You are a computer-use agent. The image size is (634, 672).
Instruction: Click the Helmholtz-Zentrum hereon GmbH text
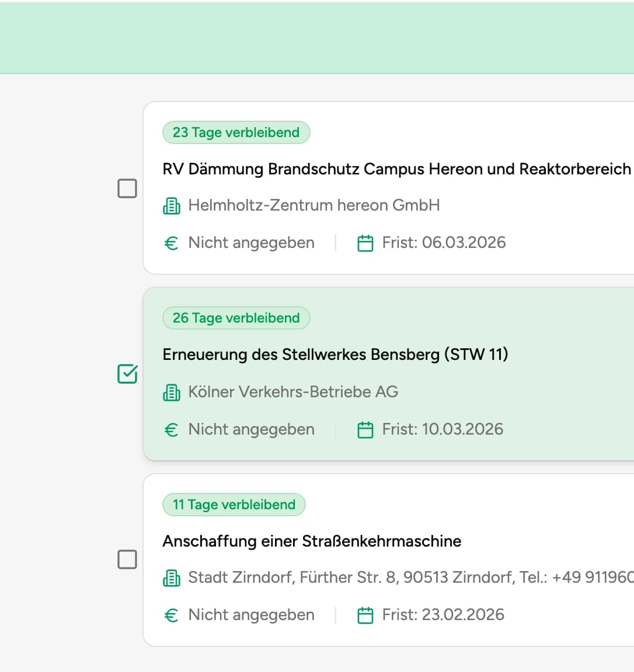(314, 205)
